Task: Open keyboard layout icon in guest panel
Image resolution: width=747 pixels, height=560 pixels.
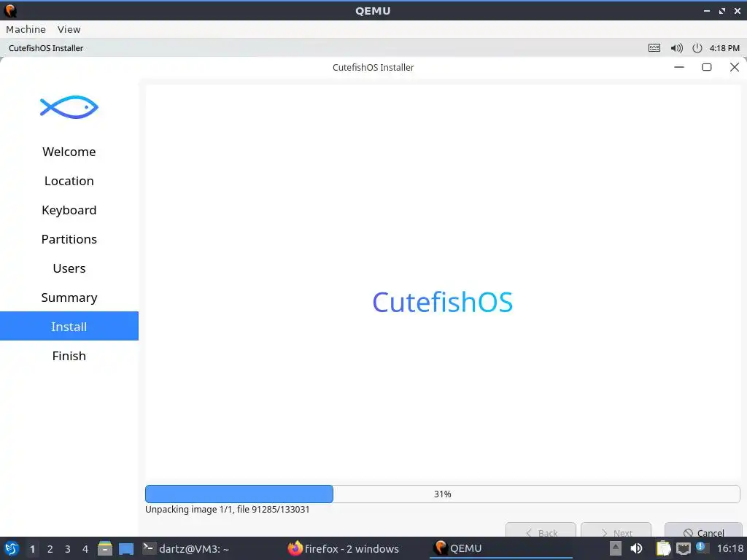Action: [654, 48]
